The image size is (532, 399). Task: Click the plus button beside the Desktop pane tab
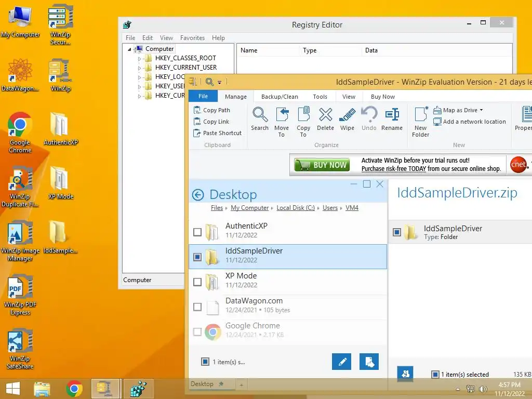click(241, 385)
